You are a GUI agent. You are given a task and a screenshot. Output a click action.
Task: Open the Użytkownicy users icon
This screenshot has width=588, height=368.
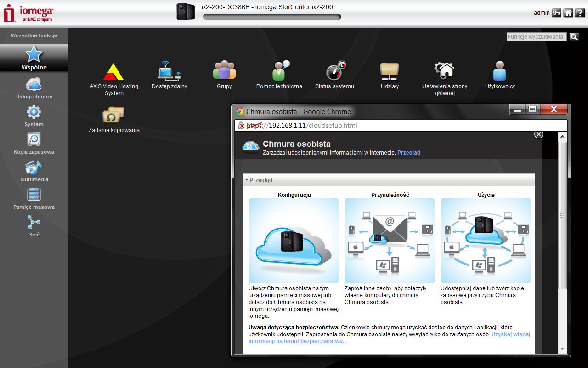click(500, 71)
